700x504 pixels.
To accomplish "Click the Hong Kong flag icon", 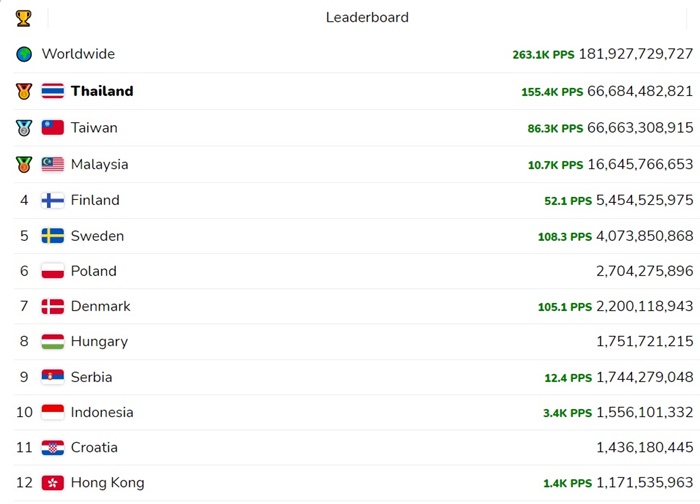I will pos(53,483).
